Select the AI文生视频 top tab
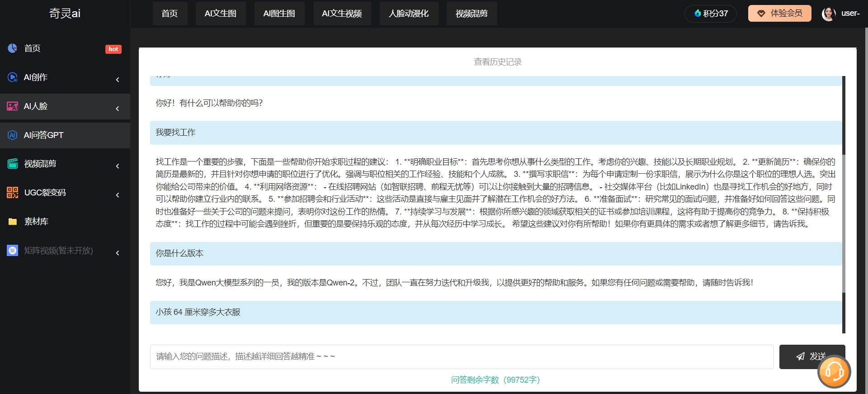The width and height of the screenshot is (868, 394). point(342,14)
